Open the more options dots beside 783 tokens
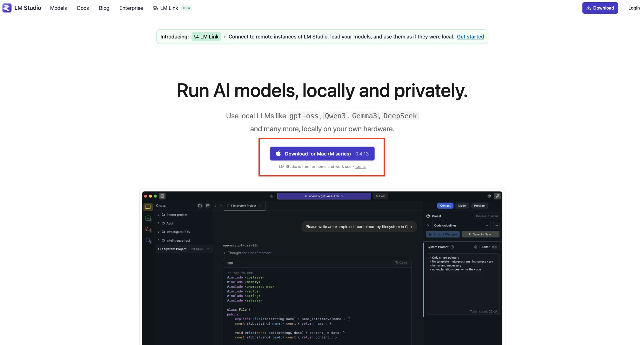644x345 pixels. coord(207,249)
